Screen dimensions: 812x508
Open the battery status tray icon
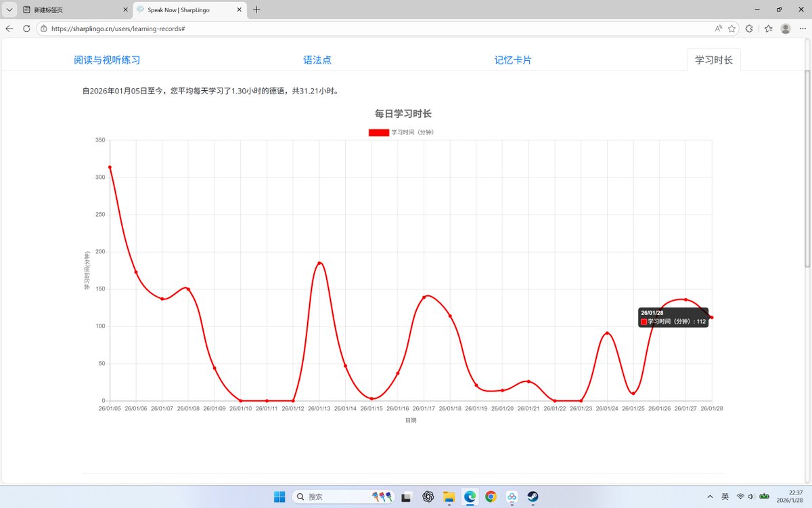coord(764,496)
